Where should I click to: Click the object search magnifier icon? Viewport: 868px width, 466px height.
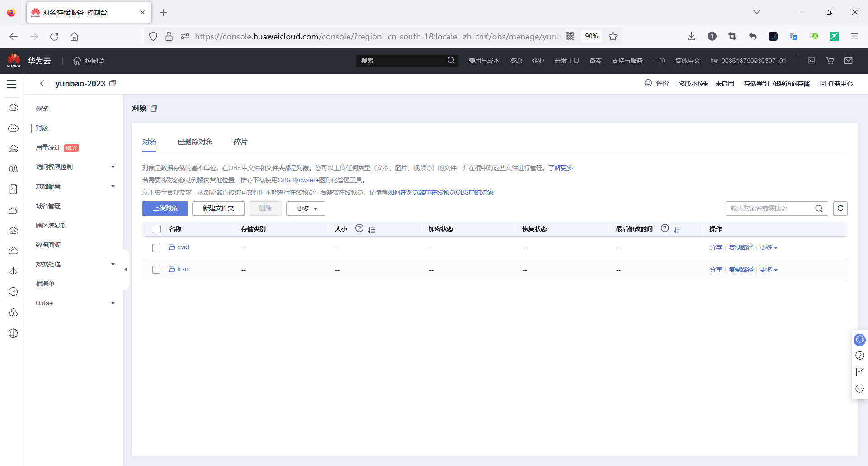click(819, 209)
